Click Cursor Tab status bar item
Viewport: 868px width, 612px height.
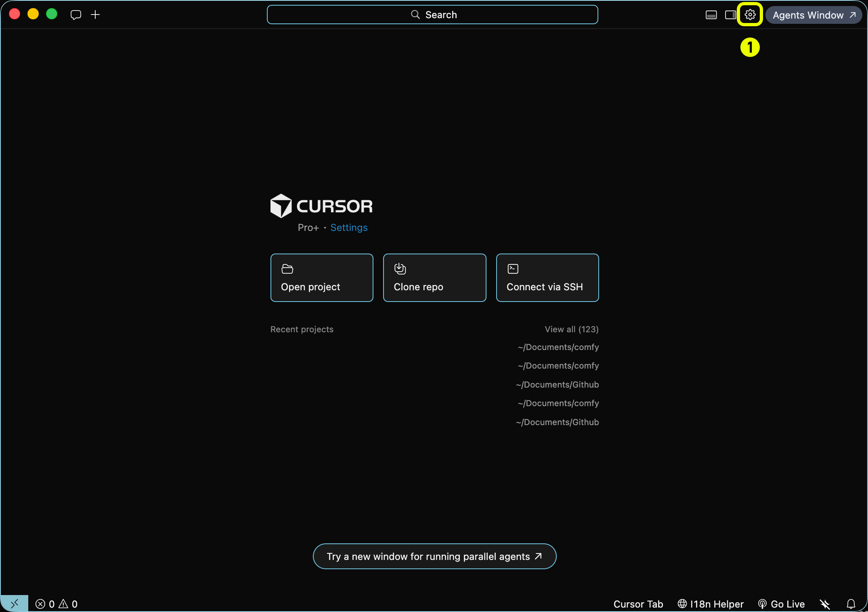tap(638, 604)
